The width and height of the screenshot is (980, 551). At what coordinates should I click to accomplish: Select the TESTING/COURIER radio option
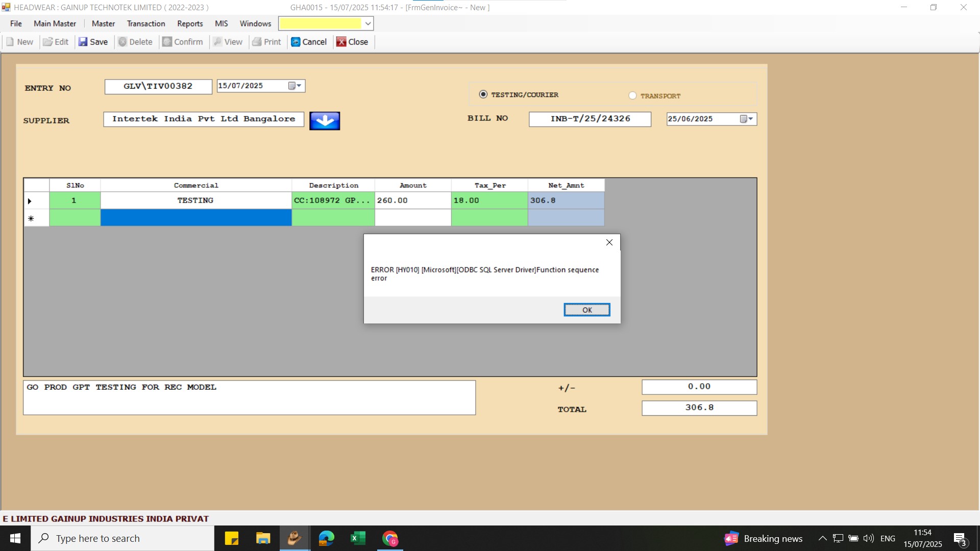click(483, 94)
